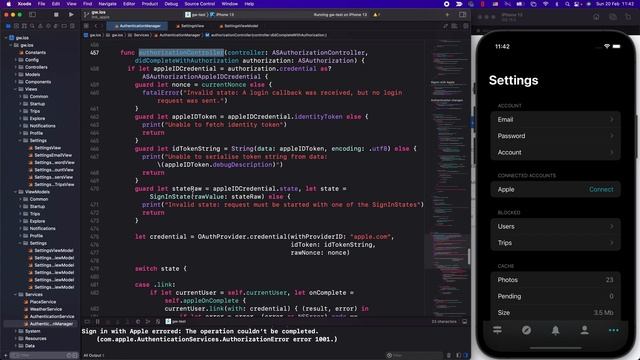Screen dimensions: 640x360
Task: Select the Find navigator magnifier icon
Action: click(32, 26)
